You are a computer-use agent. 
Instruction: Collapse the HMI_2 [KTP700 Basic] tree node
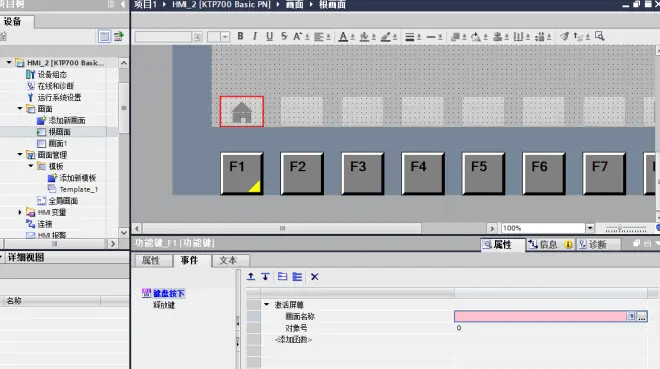(9, 62)
